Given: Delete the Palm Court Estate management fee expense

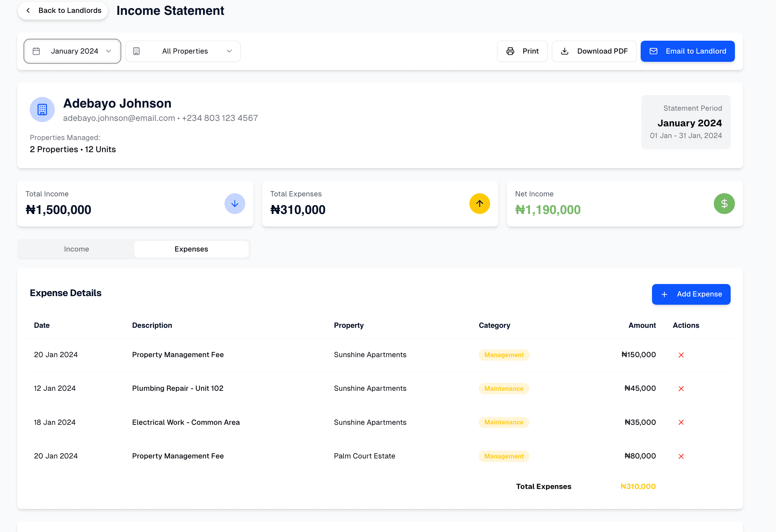Looking at the screenshot, I should (x=681, y=456).
